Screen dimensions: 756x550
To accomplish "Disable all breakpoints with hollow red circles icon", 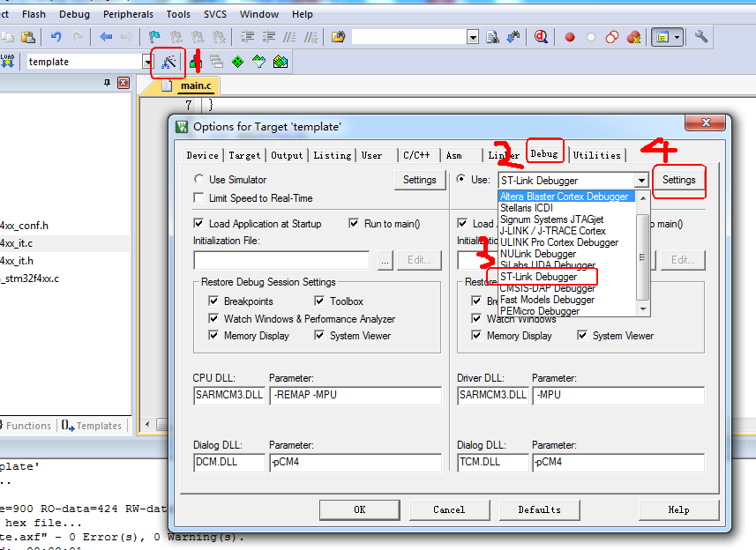I will (x=612, y=37).
